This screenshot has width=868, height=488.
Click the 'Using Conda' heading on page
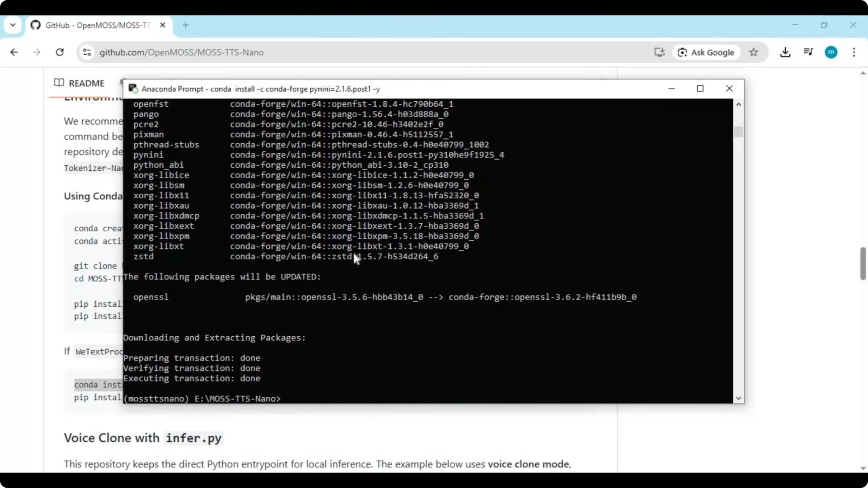tap(93, 196)
